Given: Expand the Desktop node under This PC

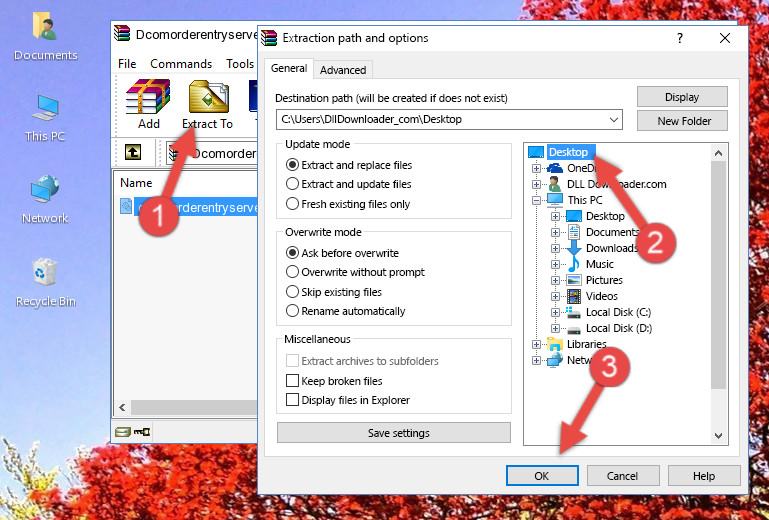Looking at the screenshot, I should click(x=555, y=216).
